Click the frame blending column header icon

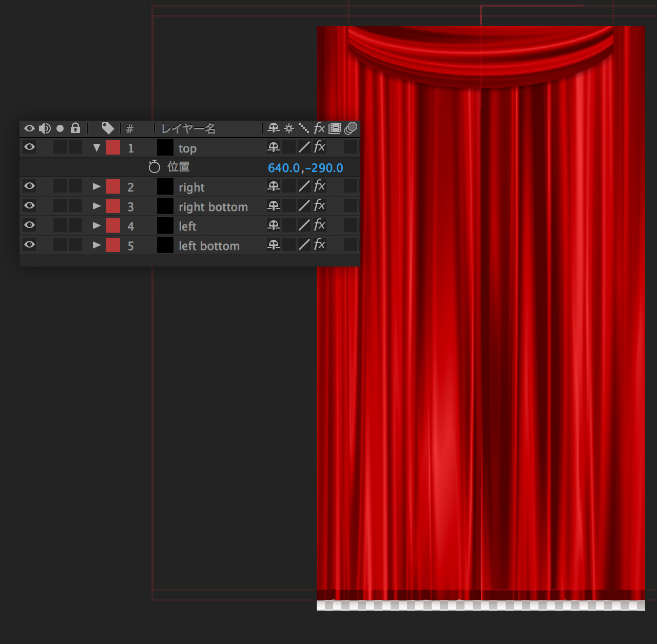(x=335, y=128)
